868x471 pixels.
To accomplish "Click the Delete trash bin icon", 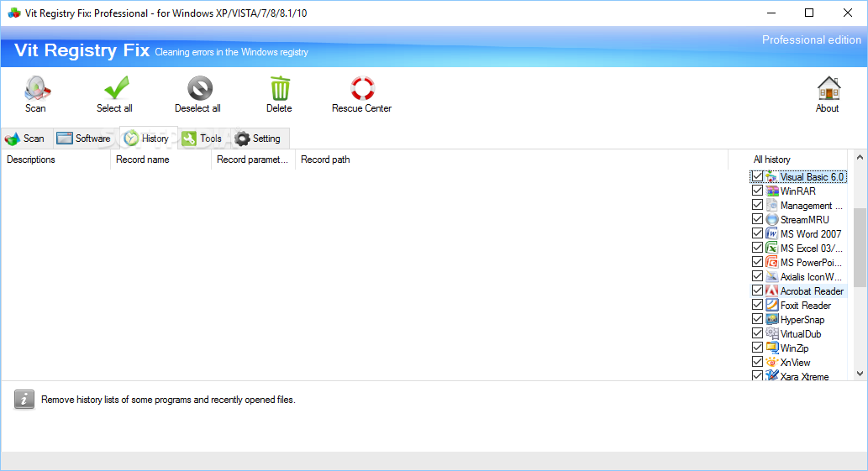I will click(280, 88).
